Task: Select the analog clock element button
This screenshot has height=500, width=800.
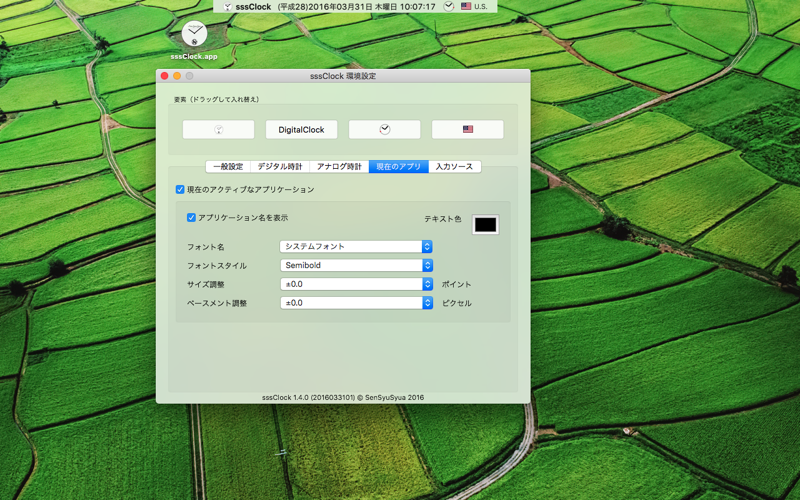Action: tap(385, 130)
